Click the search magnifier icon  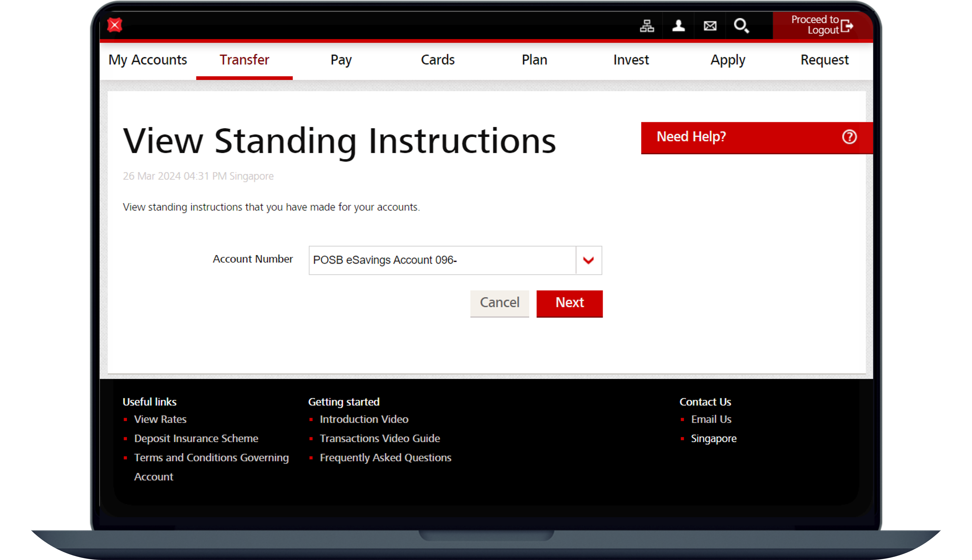point(741,26)
